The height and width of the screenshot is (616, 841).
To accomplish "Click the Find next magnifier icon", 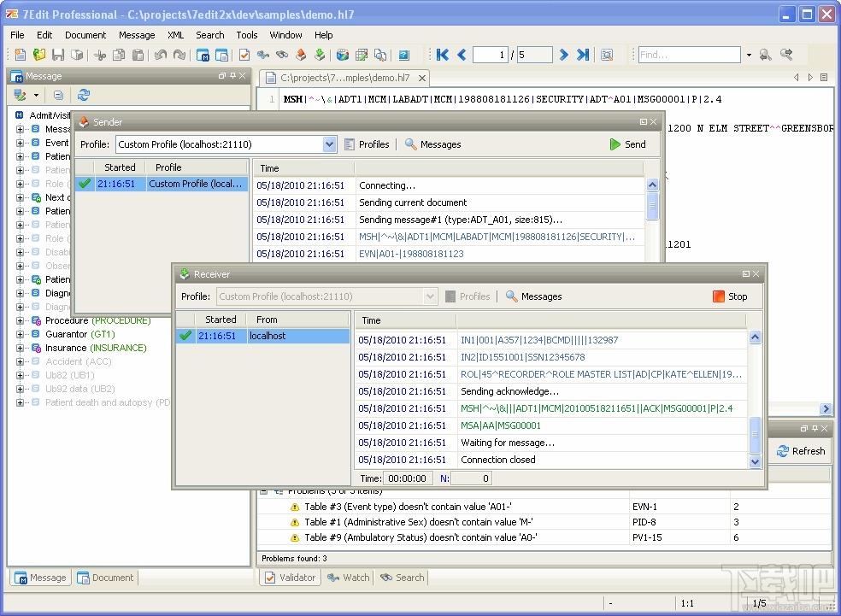I will point(786,55).
